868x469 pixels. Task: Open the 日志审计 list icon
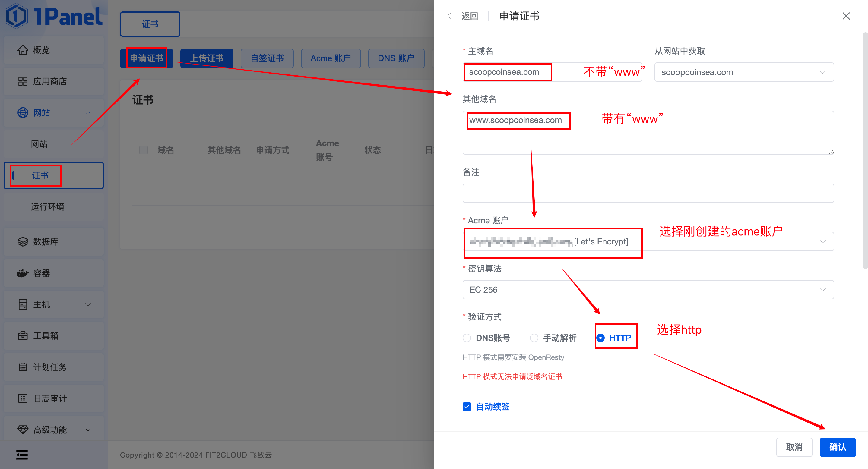(x=23, y=399)
